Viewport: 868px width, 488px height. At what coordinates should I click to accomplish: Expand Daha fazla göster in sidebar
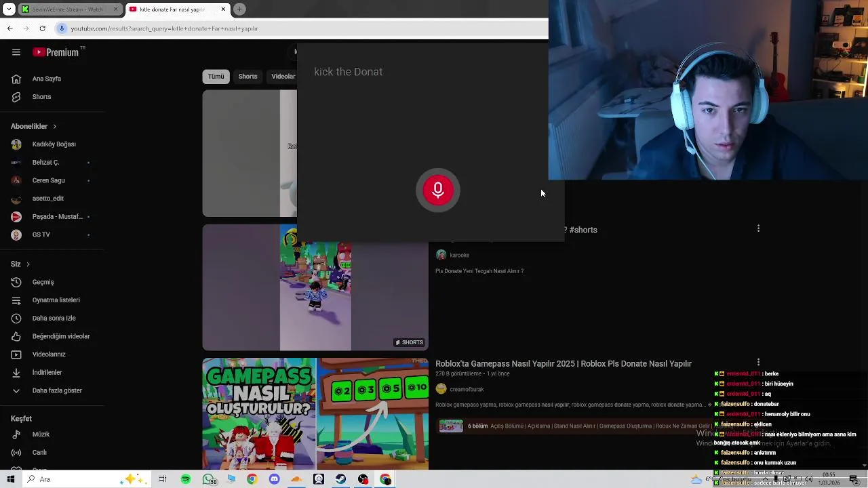52,390
